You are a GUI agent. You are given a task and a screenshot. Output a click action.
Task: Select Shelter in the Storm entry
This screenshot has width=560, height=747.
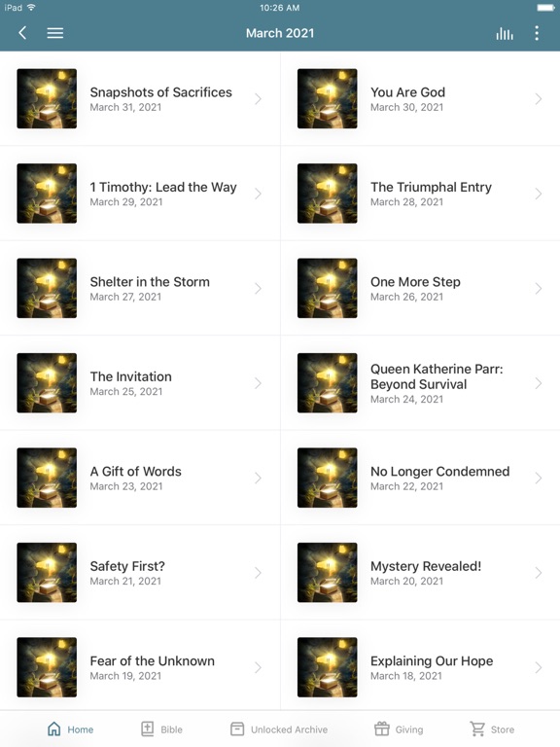click(x=140, y=288)
